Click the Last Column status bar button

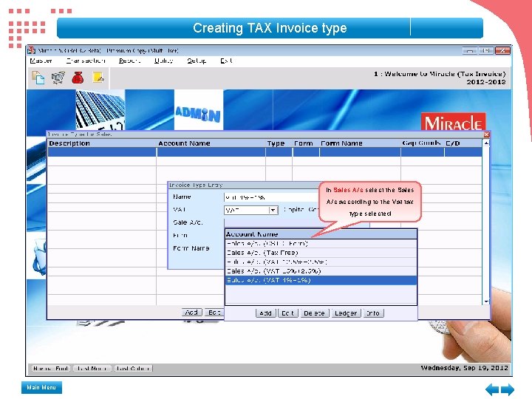(x=133, y=369)
